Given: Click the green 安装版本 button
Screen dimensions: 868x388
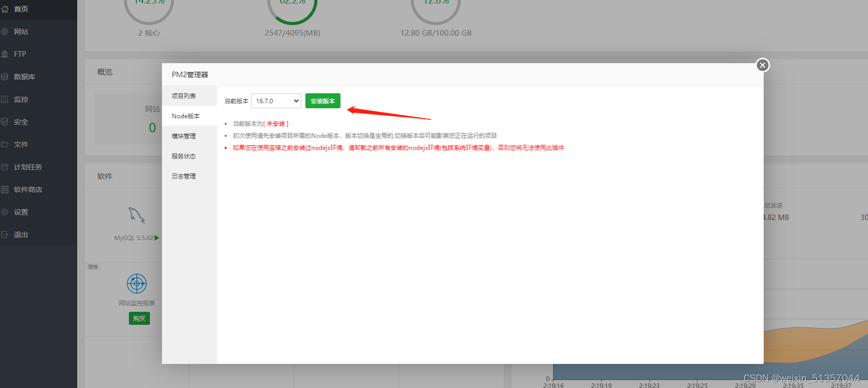Looking at the screenshot, I should coord(323,101).
